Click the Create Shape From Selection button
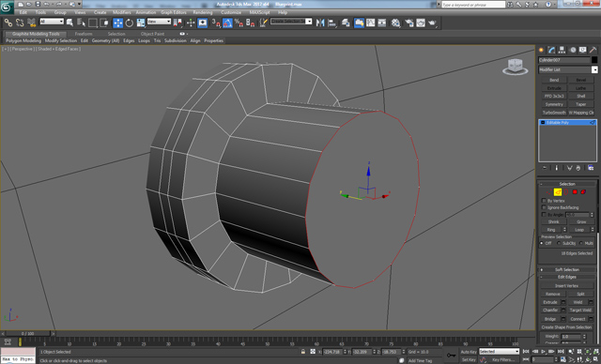Screen dimensions: 601x364 566,327
